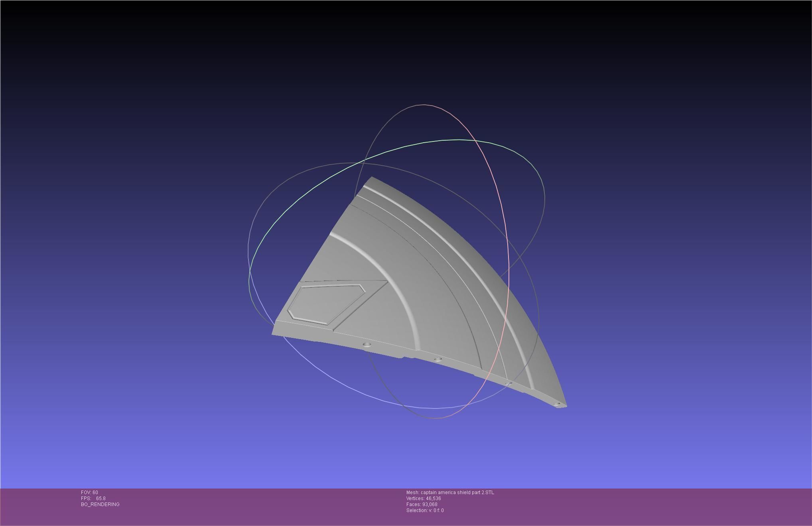Click the Vertices: 46,536 text
This screenshot has width=812, height=526.
(x=424, y=499)
